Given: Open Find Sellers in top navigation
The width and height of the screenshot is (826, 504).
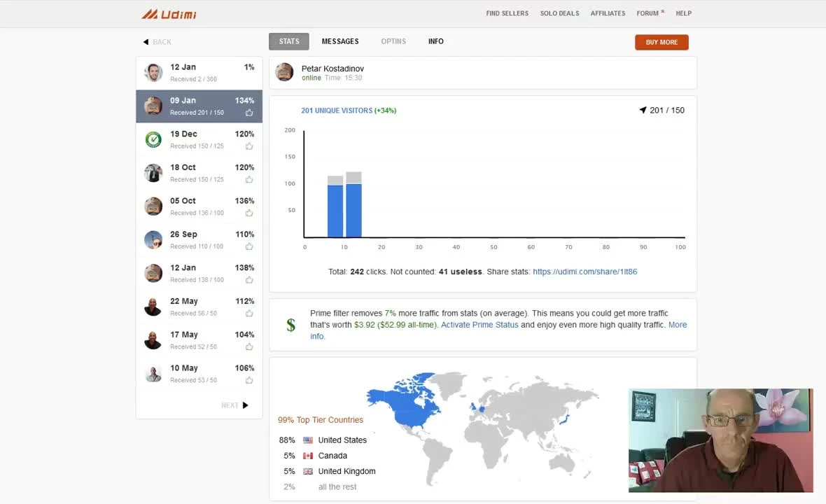Looking at the screenshot, I should coord(507,14).
